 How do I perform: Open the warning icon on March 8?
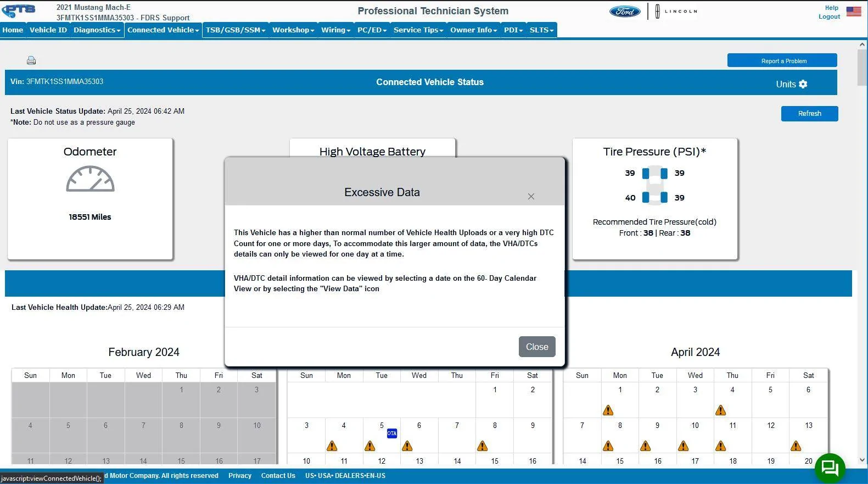pos(483,446)
